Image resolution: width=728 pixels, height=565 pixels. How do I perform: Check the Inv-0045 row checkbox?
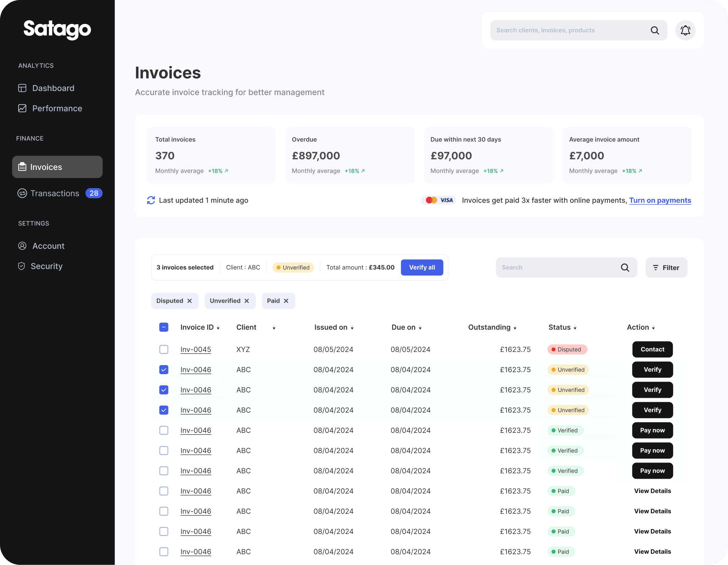click(164, 349)
